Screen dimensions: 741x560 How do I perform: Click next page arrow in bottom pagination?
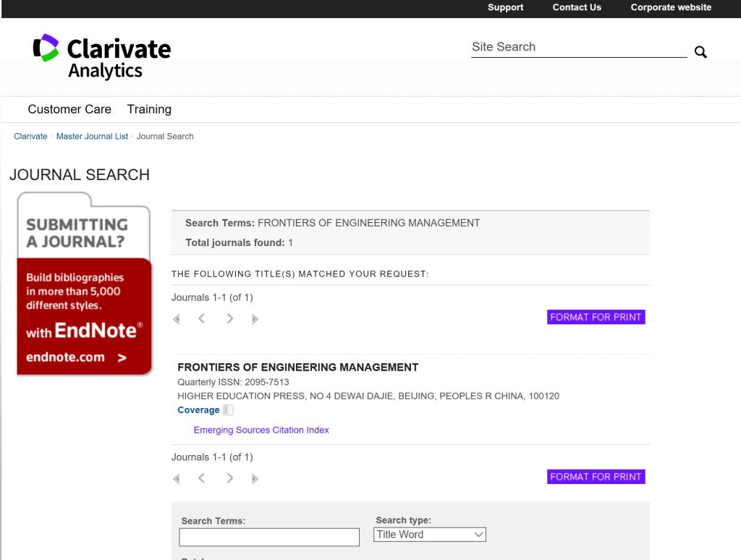coord(229,478)
